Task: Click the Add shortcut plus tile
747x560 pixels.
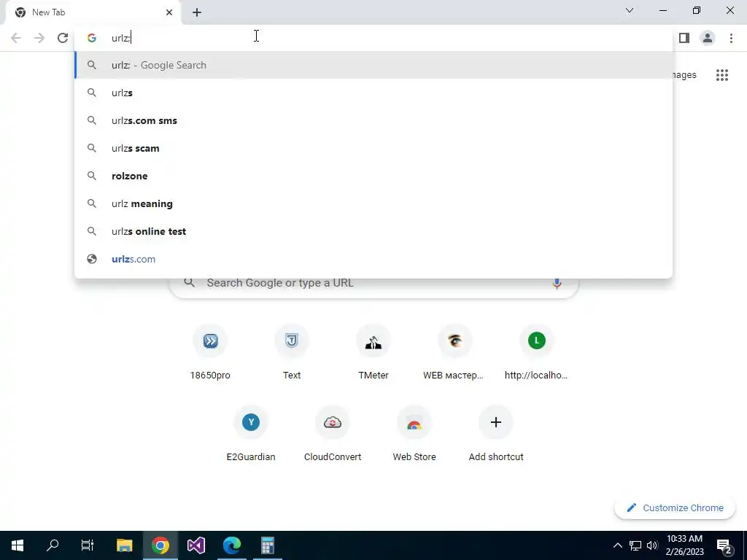Action: point(496,435)
